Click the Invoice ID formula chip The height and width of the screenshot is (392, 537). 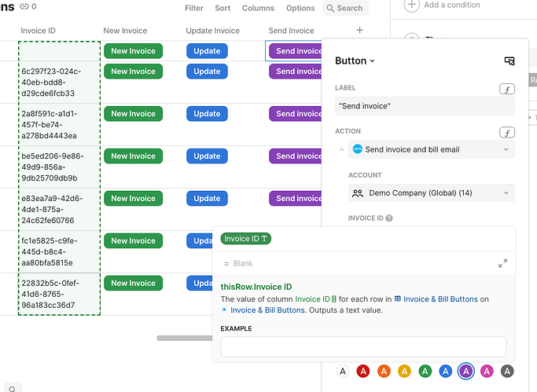[x=245, y=239]
